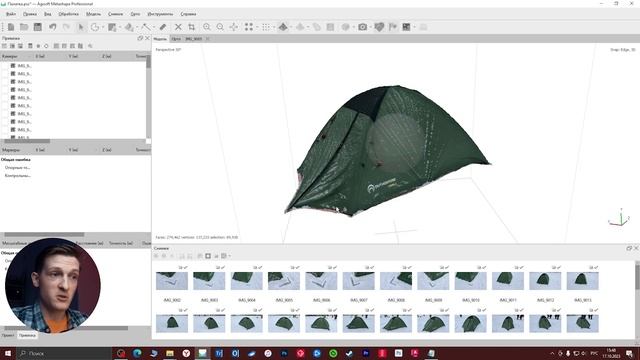Pick the ruler measurement tool
Image resolution: width=640 pixels, height=360 pixels.
pos(146,27)
